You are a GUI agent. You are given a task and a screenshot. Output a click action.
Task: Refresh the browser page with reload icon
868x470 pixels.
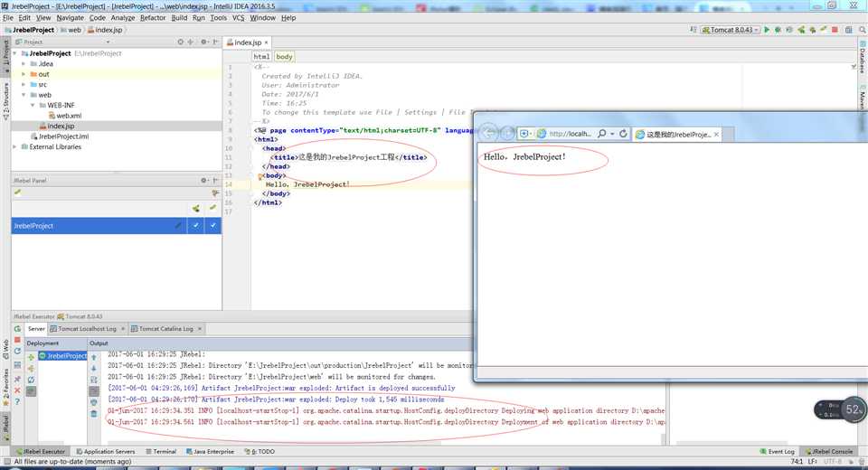[623, 134]
